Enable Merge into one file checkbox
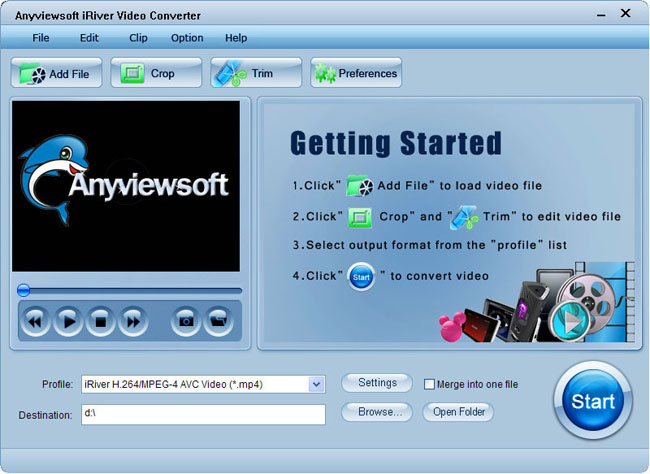Viewport: 650px width, 474px height. (x=429, y=384)
